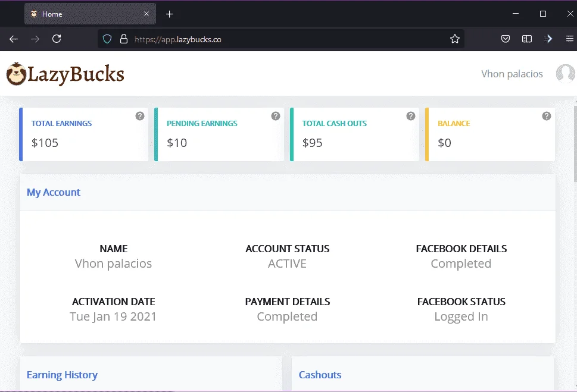Viewport: 577px width, 392px height.
Task: Click the padlock site security icon
Action: coord(124,39)
